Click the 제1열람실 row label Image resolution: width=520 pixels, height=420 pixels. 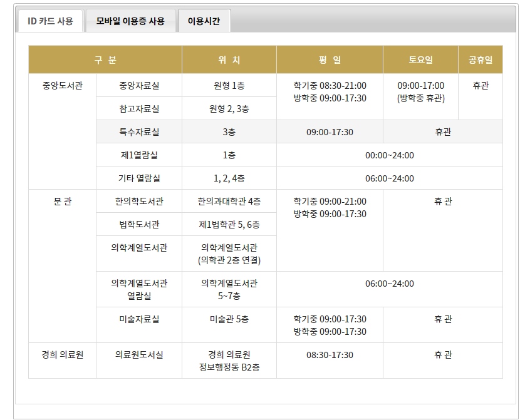[139, 155]
